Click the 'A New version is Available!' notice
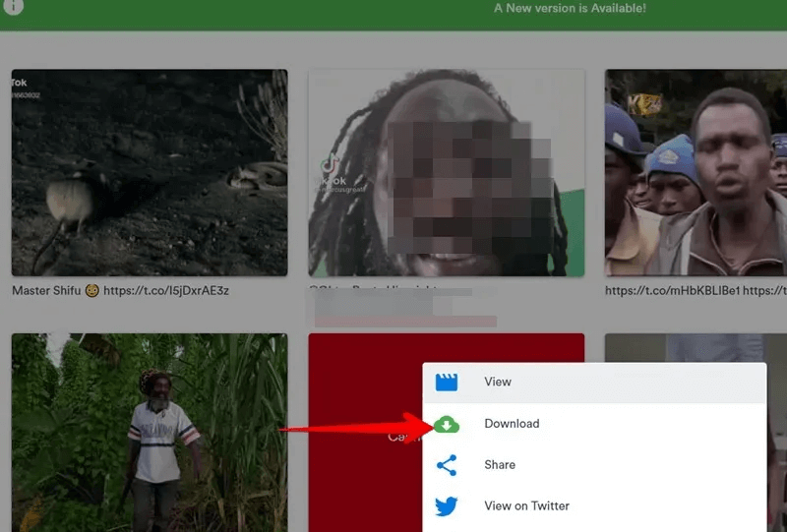 pos(570,8)
